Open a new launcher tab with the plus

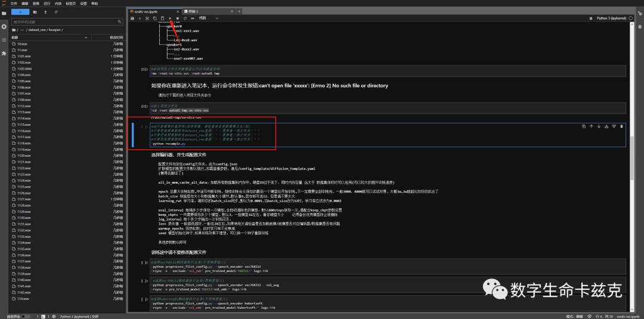pyautogui.click(x=240, y=11)
